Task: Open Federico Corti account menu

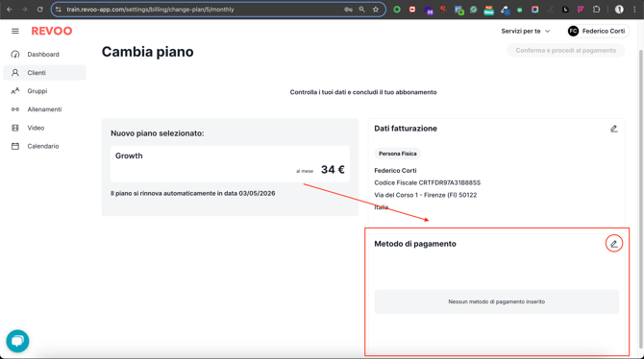Action: pyautogui.click(x=598, y=31)
